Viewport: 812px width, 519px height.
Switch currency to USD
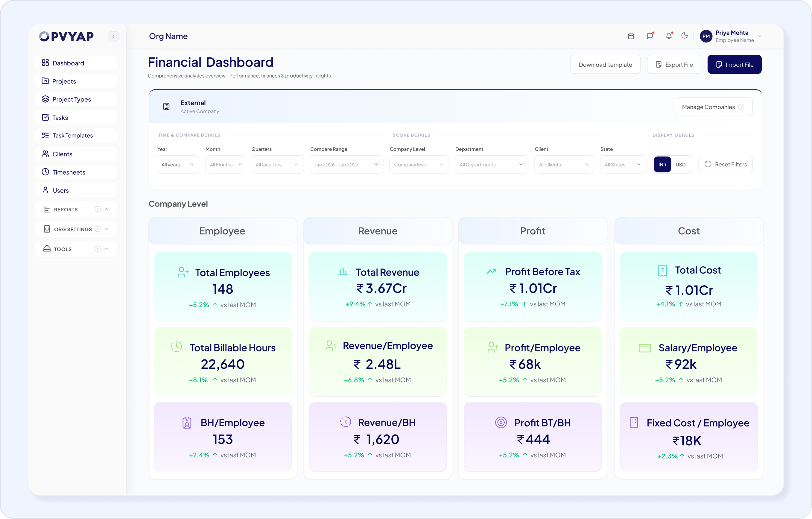point(680,165)
